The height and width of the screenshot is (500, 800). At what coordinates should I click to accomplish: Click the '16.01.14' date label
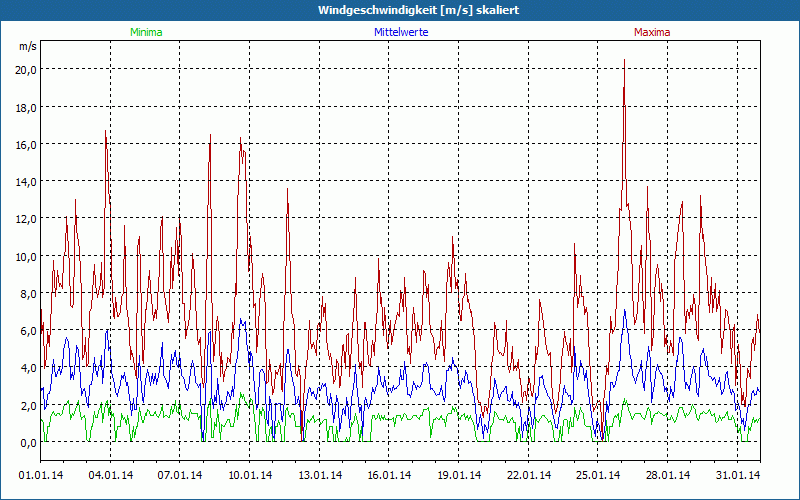pos(389,475)
